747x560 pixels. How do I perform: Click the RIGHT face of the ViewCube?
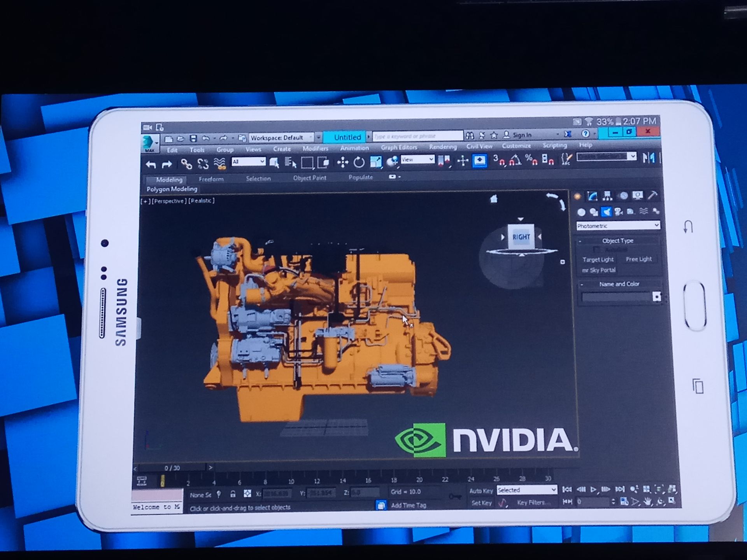[521, 236]
